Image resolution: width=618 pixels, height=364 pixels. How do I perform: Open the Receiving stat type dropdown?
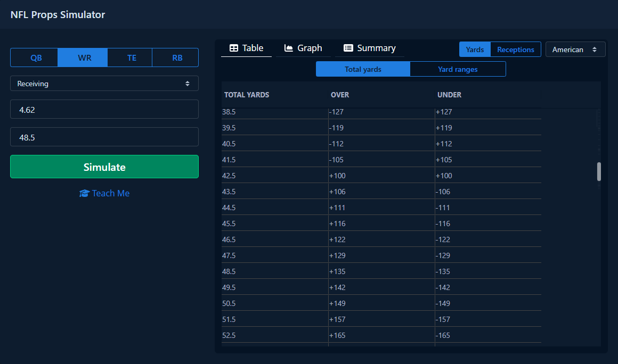[x=104, y=84]
